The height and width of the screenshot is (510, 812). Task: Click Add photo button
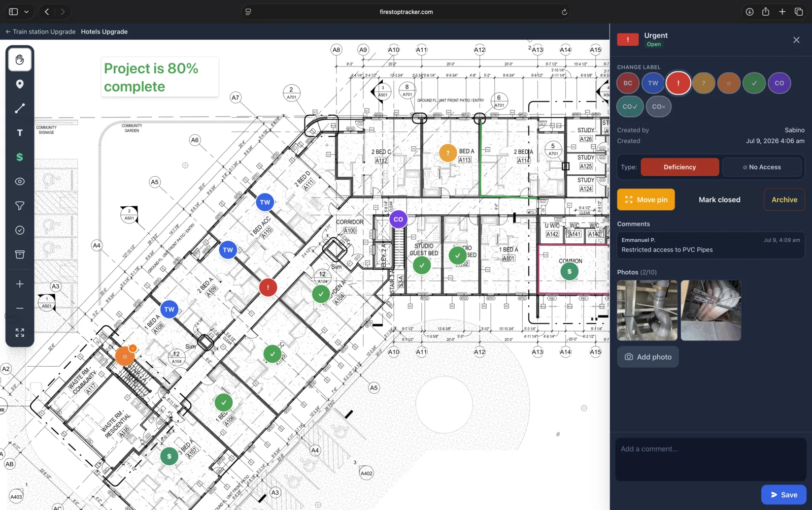648,357
